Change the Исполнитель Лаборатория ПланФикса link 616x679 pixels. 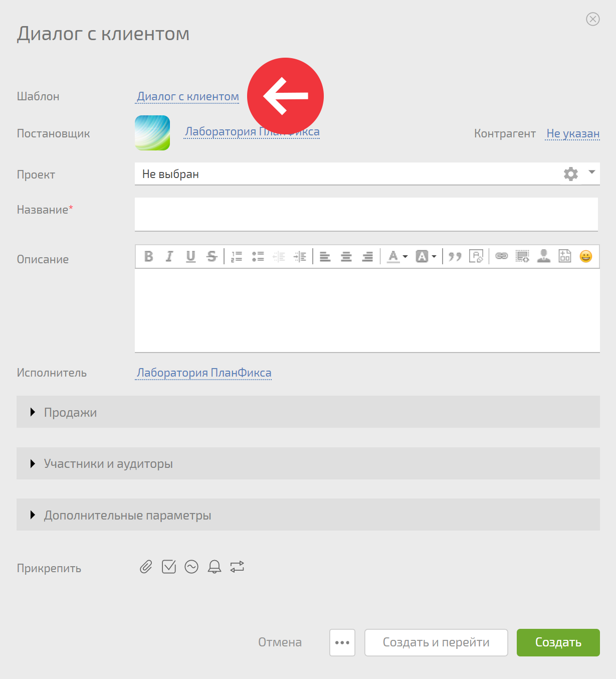[204, 373]
